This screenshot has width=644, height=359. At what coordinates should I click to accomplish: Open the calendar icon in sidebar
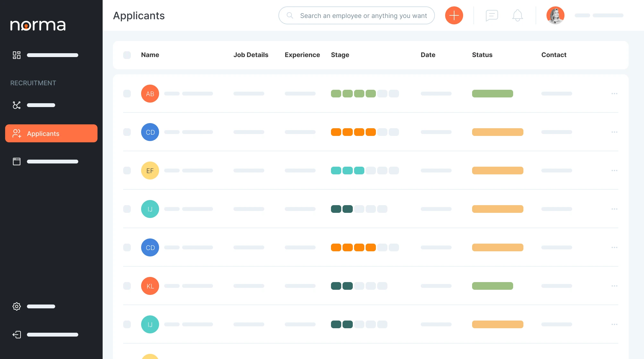click(17, 162)
